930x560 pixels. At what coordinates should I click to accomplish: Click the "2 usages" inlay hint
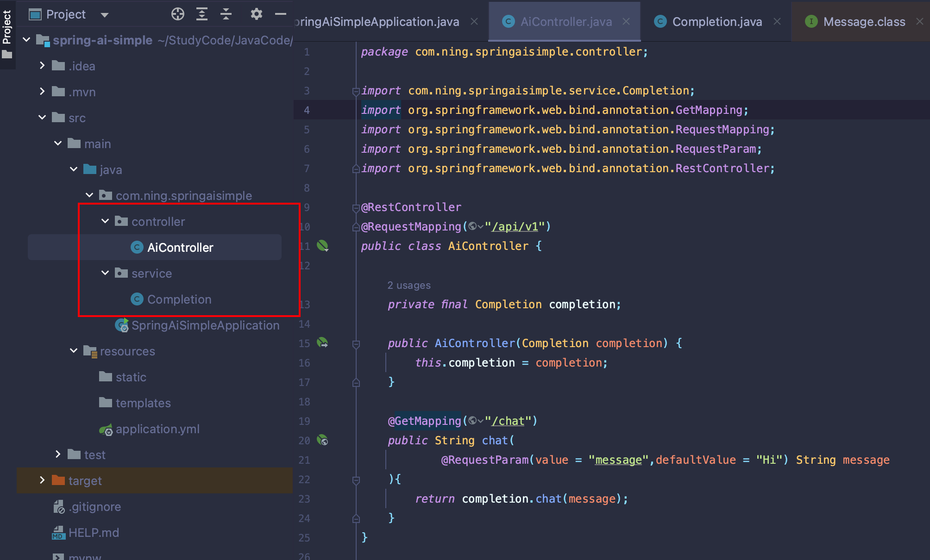409,285
